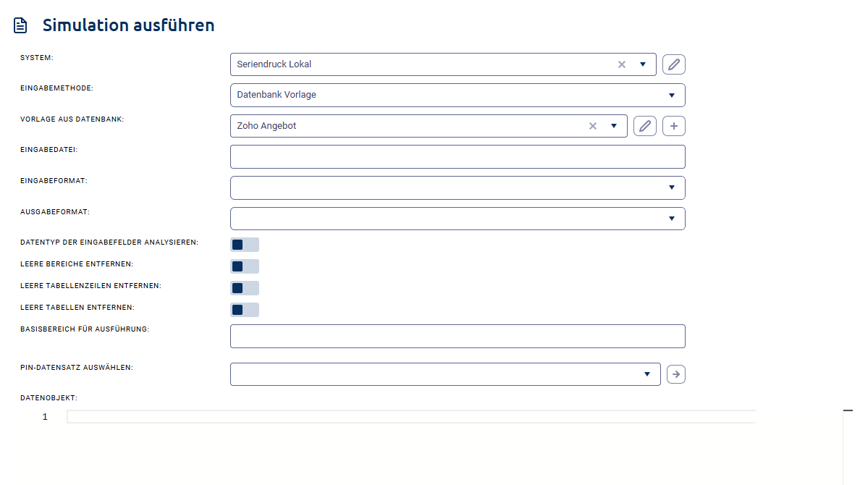
Task: Click into the Eingabedatei text field
Action: [457, 157]
